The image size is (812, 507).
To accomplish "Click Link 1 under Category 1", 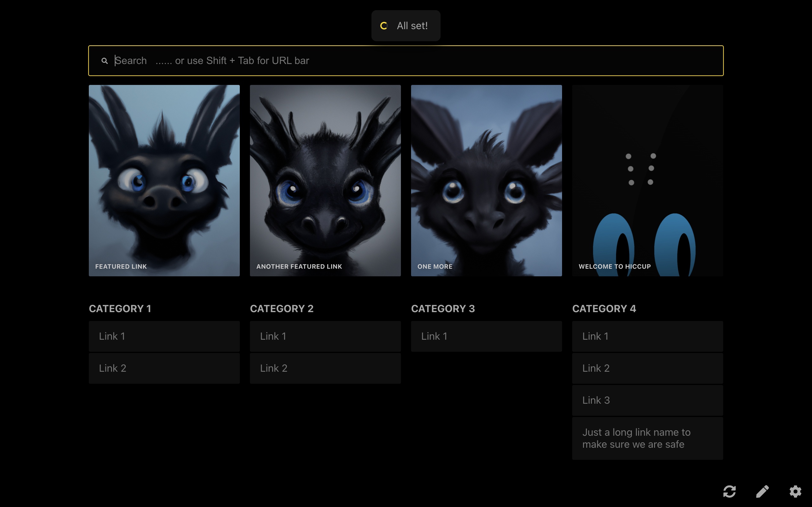I will (164, 336).
